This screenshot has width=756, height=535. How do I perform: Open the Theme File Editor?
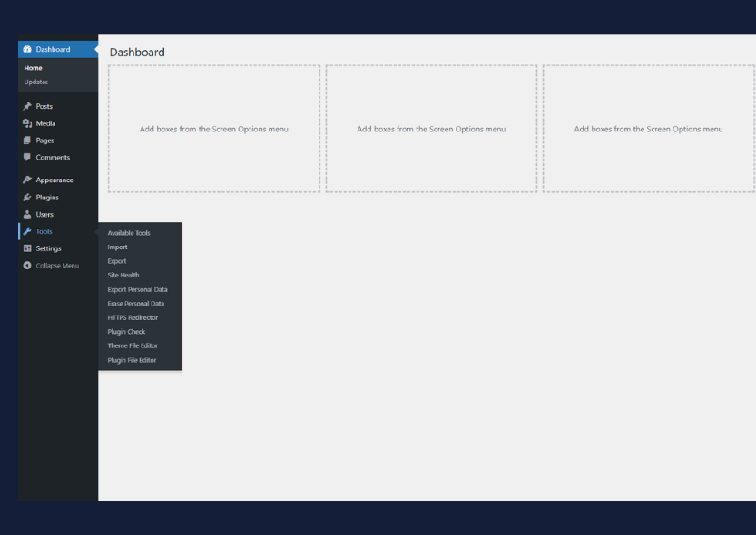click(x=132, y=345)
